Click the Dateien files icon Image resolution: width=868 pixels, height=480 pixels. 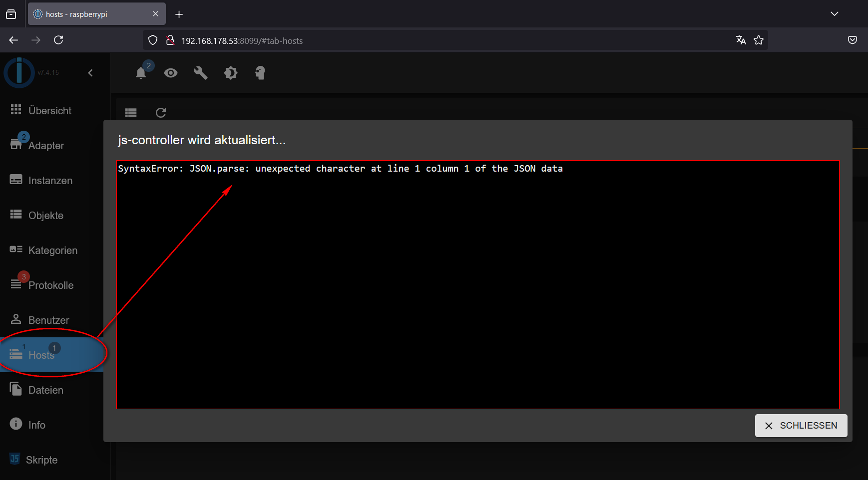[16, 389]
